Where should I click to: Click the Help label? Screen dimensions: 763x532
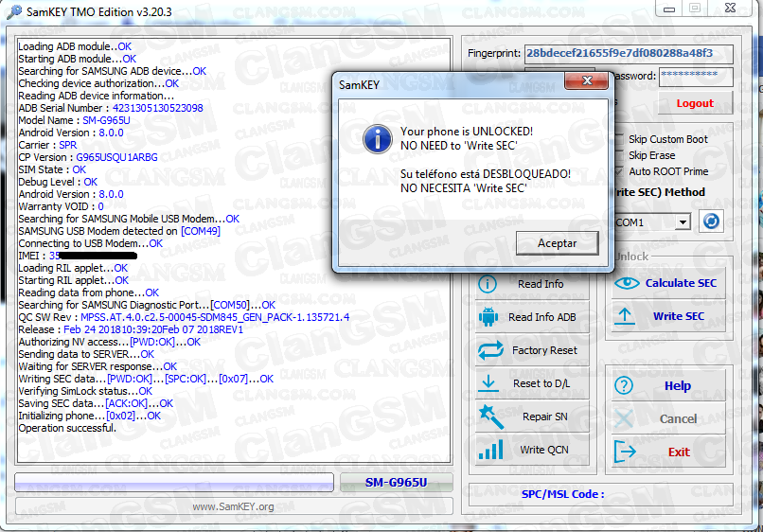678,386
